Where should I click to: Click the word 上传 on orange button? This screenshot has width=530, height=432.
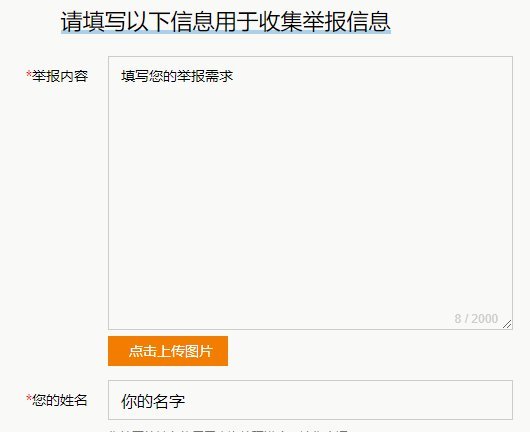170,351
